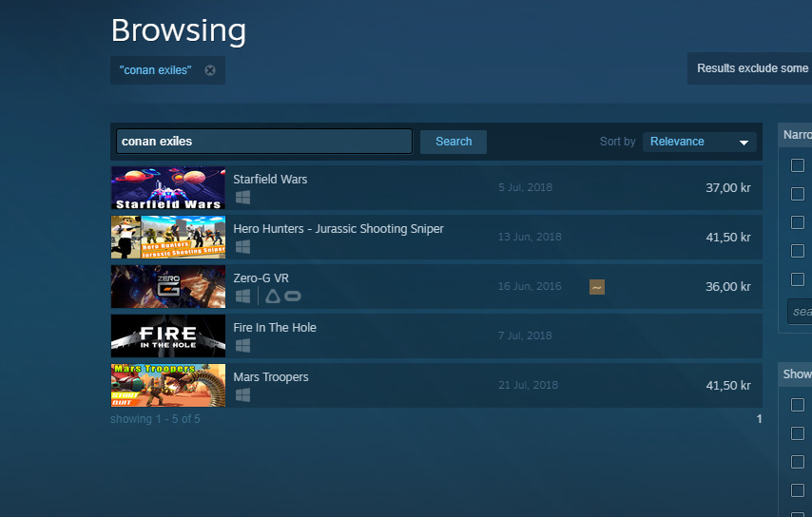
Task: Click Oculus Rift icon for Zero-G VR
Action: click(293, 296)
